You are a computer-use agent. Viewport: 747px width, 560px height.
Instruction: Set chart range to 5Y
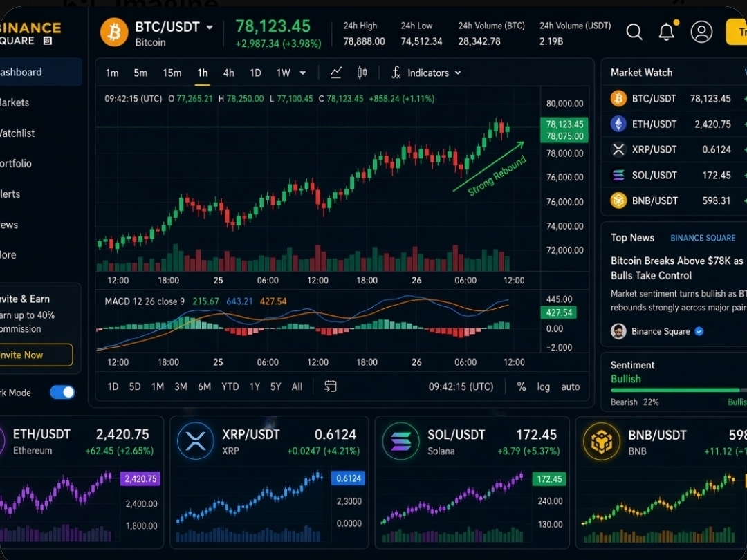tap(276, 386)
